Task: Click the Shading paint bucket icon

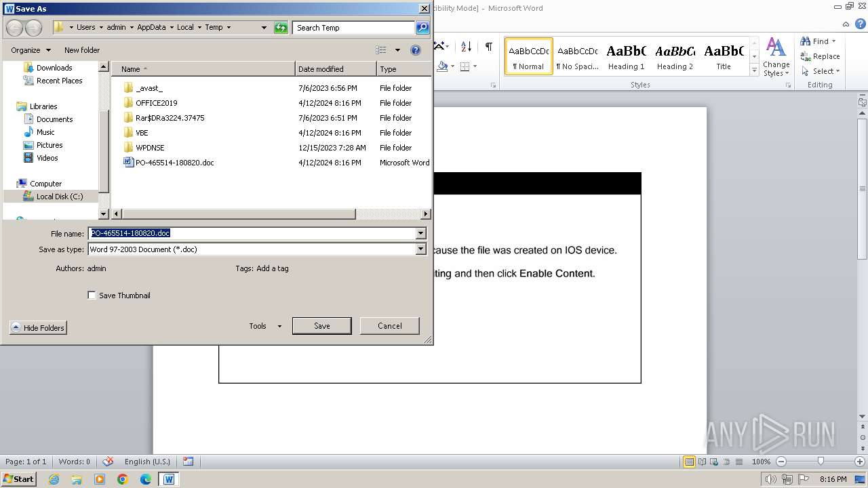Action: pos(442,66)
